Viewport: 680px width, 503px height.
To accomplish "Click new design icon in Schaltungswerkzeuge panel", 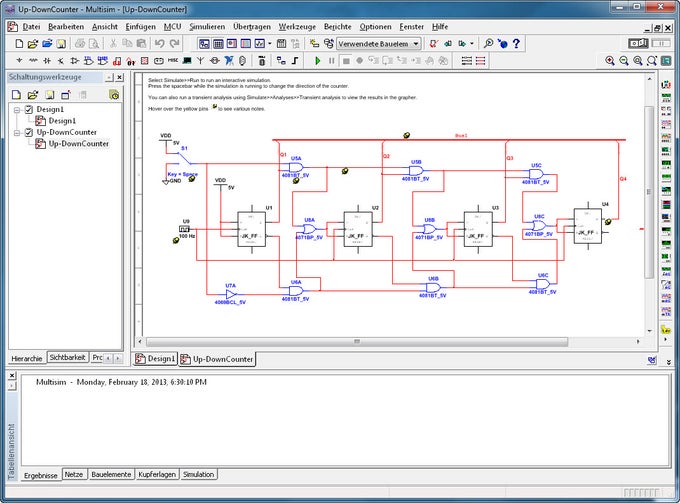I will pos(16,95).
